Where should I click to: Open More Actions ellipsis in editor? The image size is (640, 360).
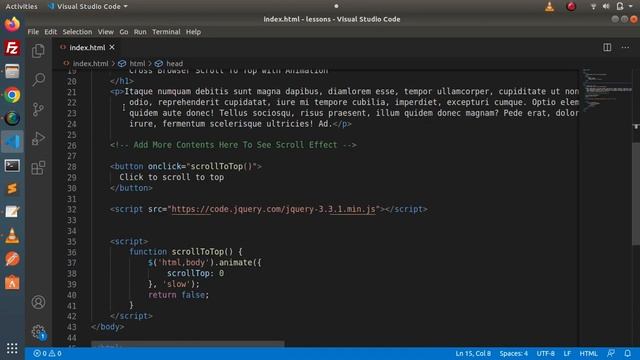point(625,47)
